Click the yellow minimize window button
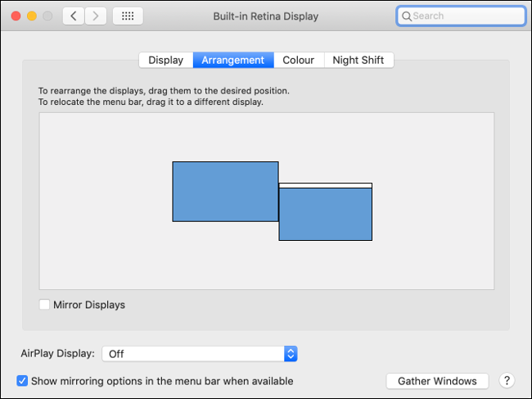 [x=32, y=16]
